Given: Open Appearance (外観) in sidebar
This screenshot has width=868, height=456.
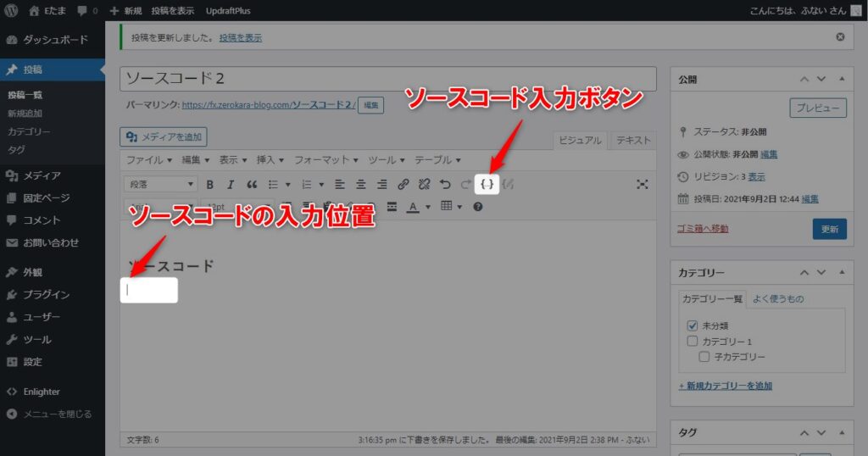Looking at the screenshot, I should point(53,272).
